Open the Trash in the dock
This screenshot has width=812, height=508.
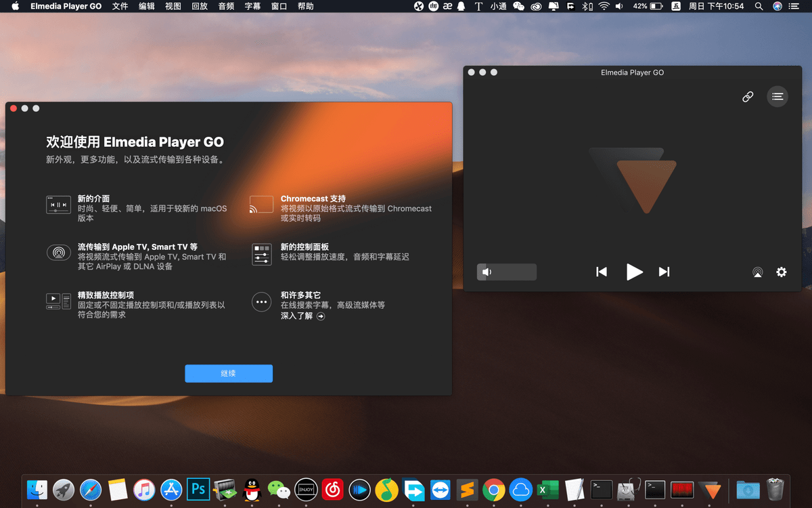point(775,489)
